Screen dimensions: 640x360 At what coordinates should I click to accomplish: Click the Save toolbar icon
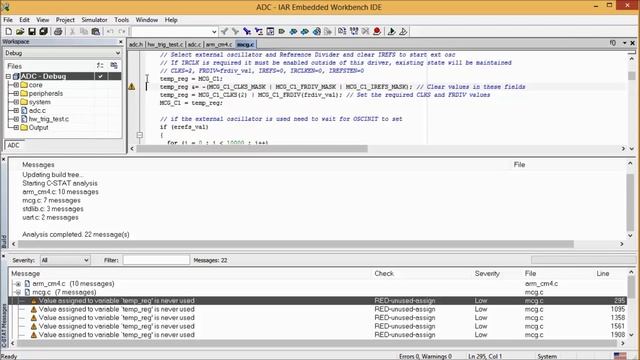tap(31, 31)
